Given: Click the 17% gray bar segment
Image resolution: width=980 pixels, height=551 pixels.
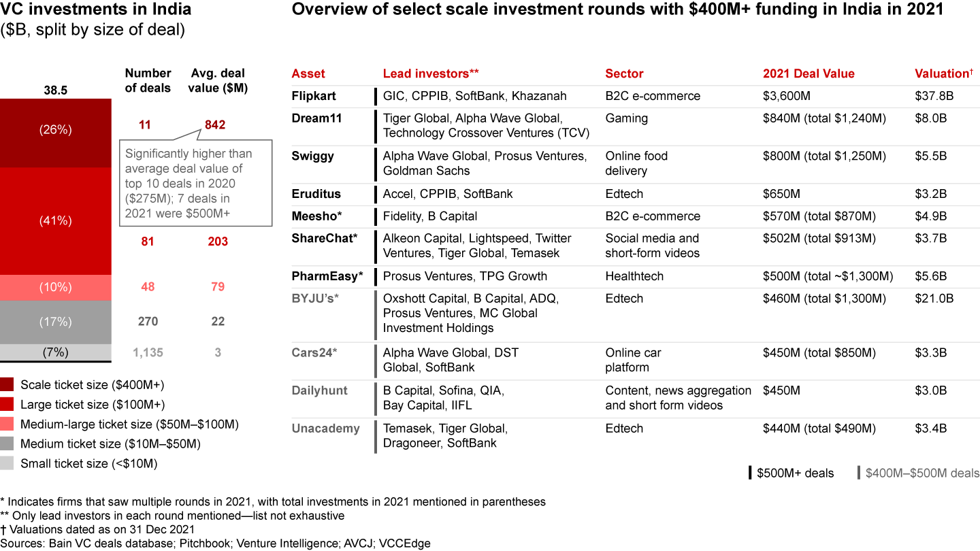Looking at the screenshot, I should [55, 322].
